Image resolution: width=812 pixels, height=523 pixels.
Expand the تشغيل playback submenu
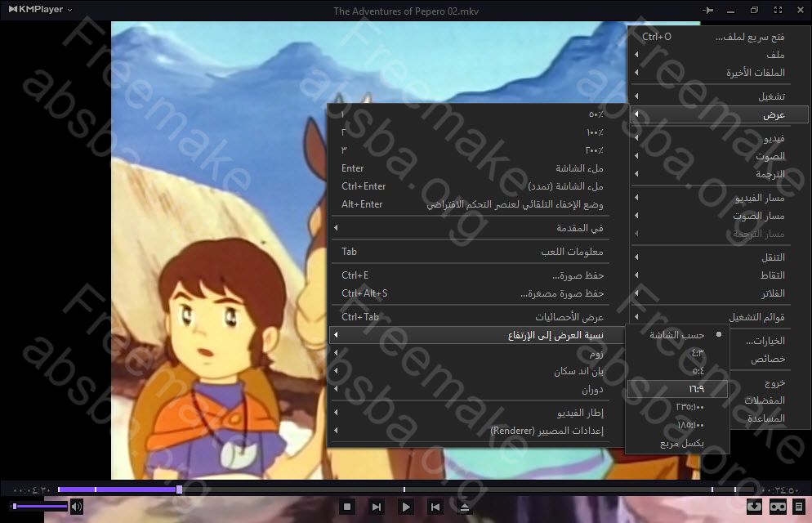point(719,96)
